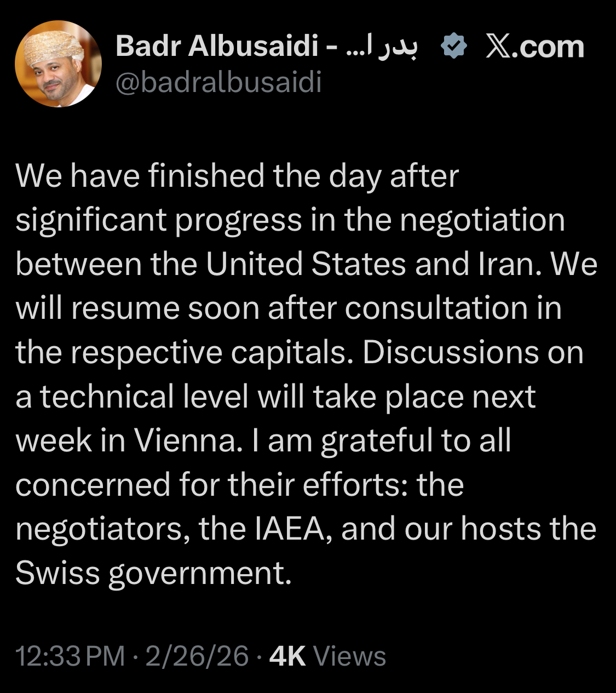Click the X.com logo
616x693 pixels.
(535, 47)
